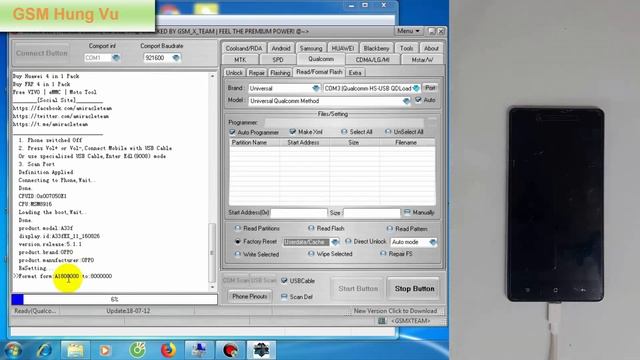Open the About tab

click(x=431, y=48)
